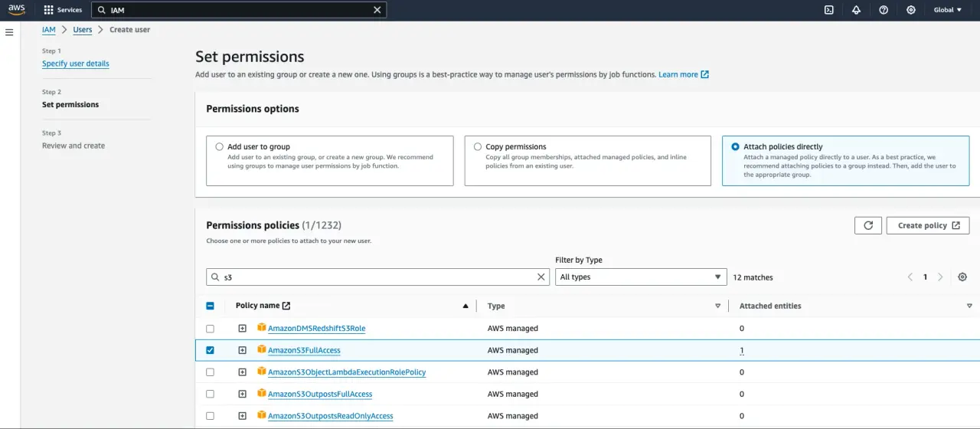Click the IAM top search box

239,10
